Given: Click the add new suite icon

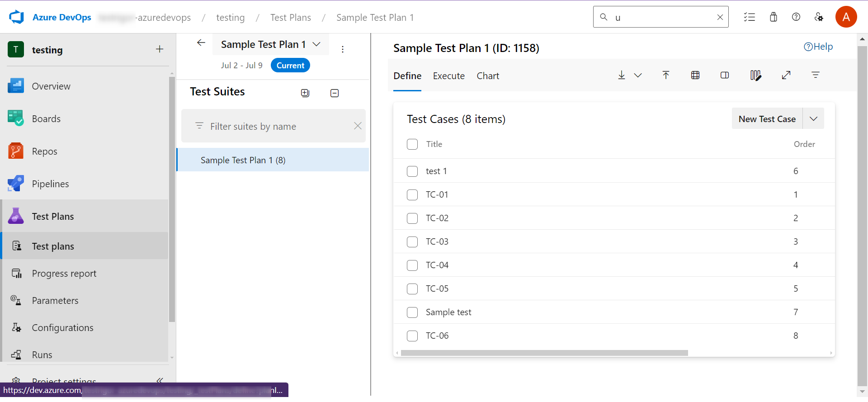Looking at the screenshot, I should click(305, 93).
